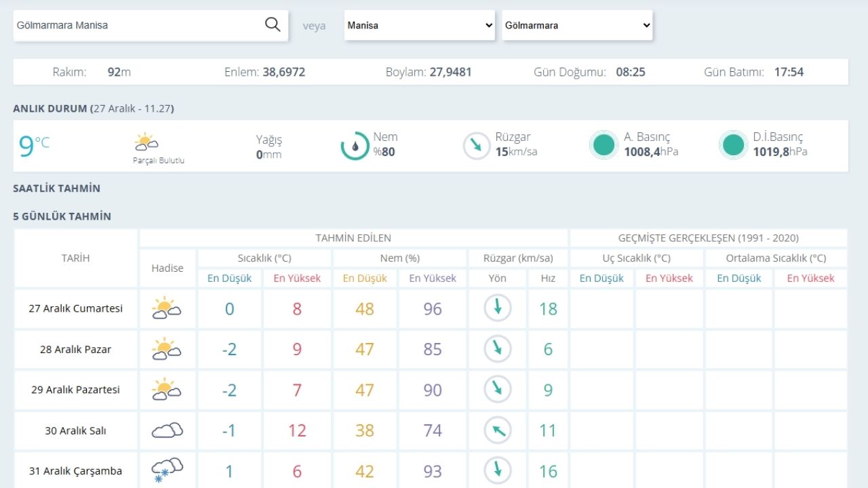Click the A. Basınç pressure circle icon
This screenshot has width=868, height=488.
pyautogui.click(x=603, y=146)
